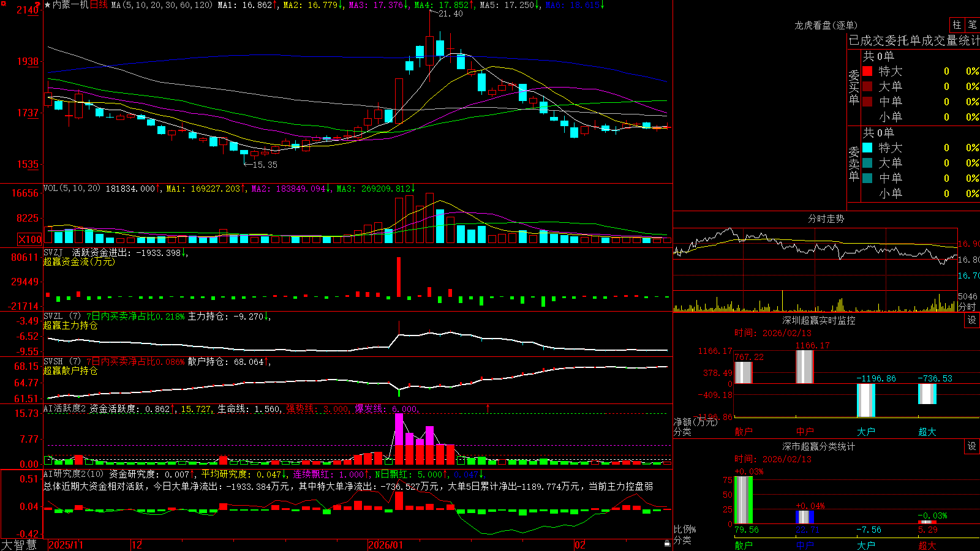980x551 pixels.
Task: Jump to the 2025/11 timeline marker
Action: (66, 545)
